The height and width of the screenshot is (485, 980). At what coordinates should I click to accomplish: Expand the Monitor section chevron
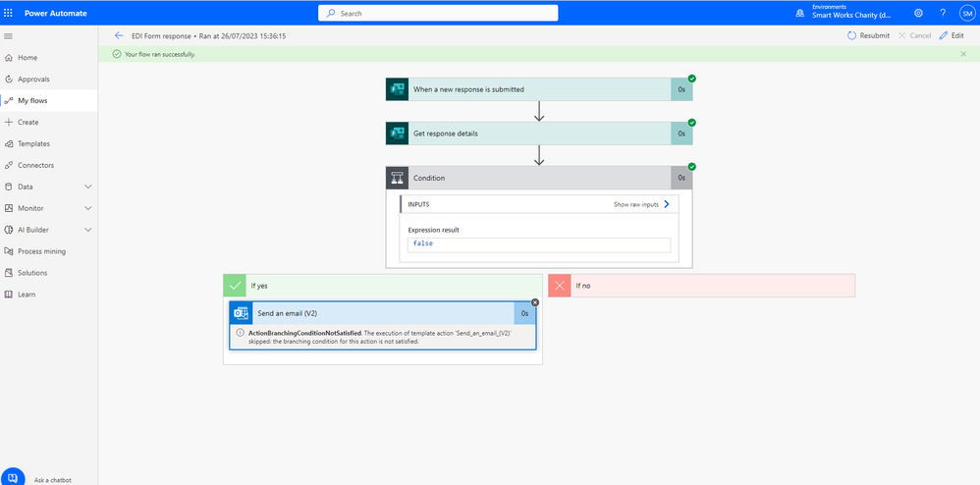tap(88, 208)
